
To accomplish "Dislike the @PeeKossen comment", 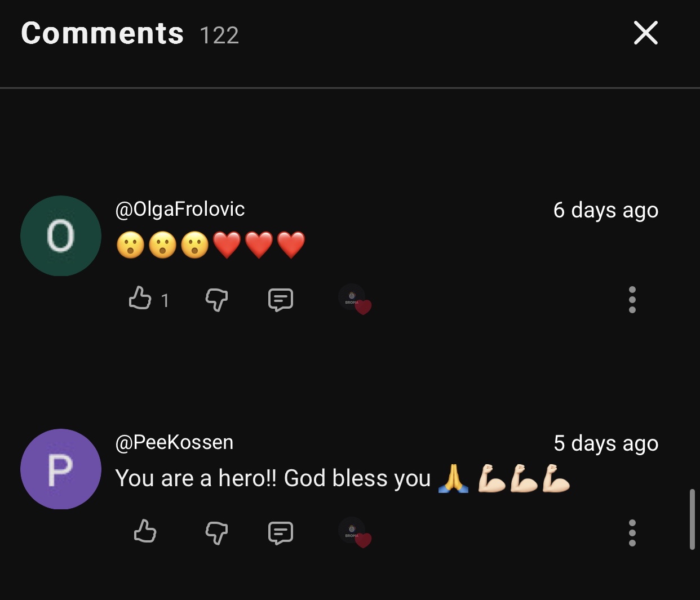I will tap(216, 532).
